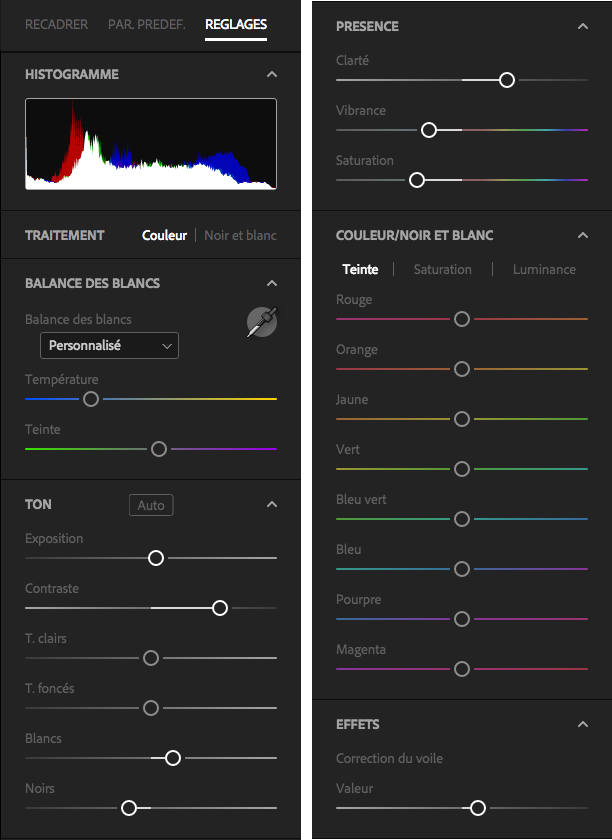The height and width of the screenshot is (840, 612).
Task: Select Couleur treatment option
Action: point(165,235)
